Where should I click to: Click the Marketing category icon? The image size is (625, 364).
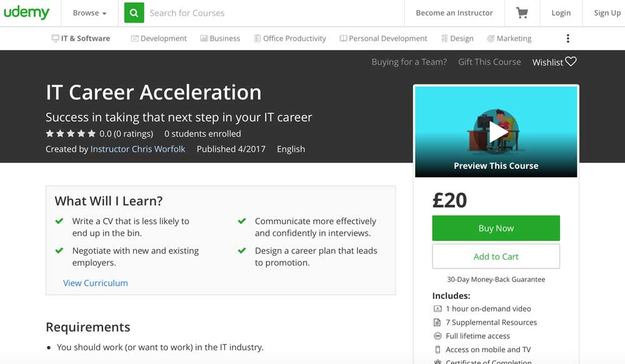coord(491,39)
